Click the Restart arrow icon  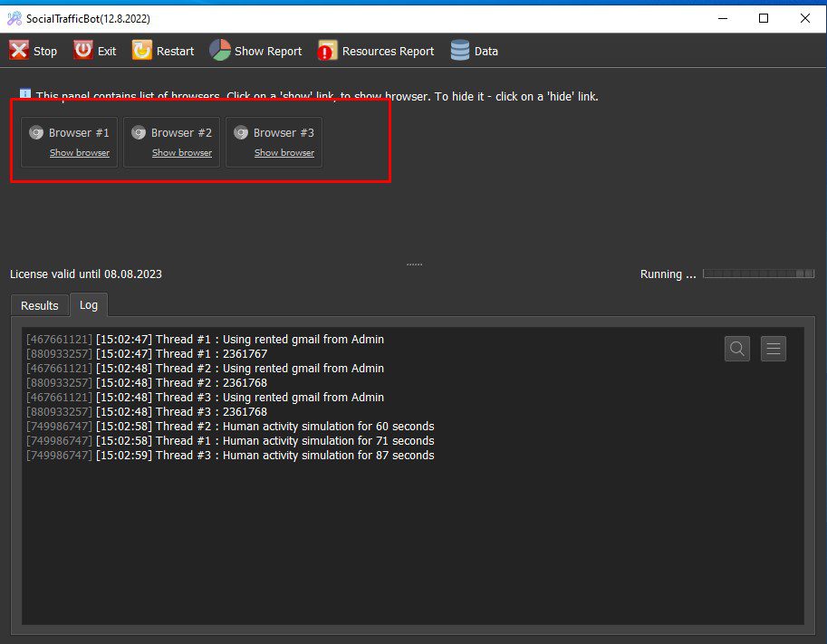coord(142,51)
